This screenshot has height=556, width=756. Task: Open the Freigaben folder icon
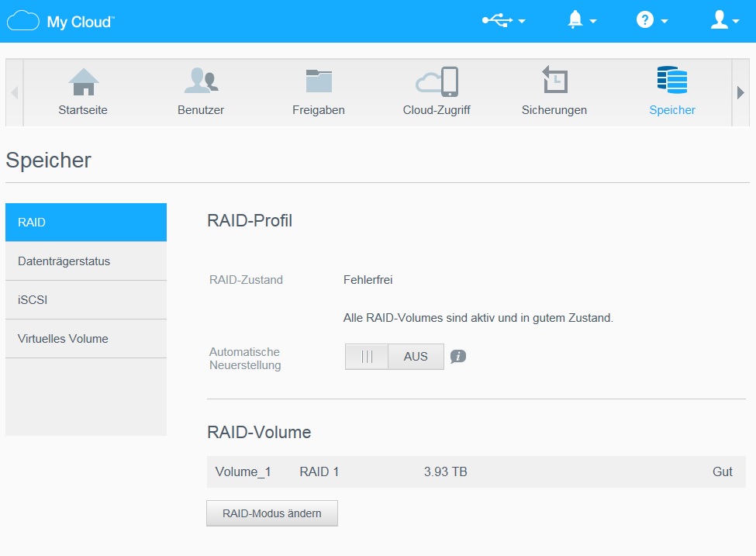319,81
